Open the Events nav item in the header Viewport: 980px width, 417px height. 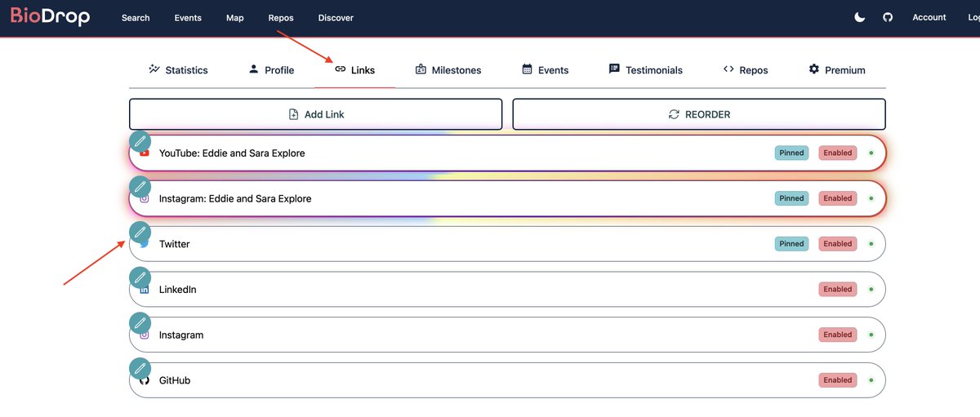(x=188, y=18)
